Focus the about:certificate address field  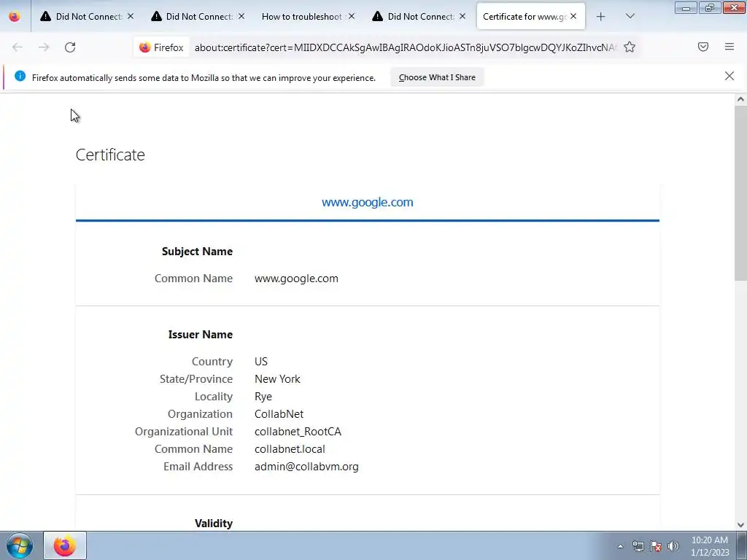pos(405,47)
